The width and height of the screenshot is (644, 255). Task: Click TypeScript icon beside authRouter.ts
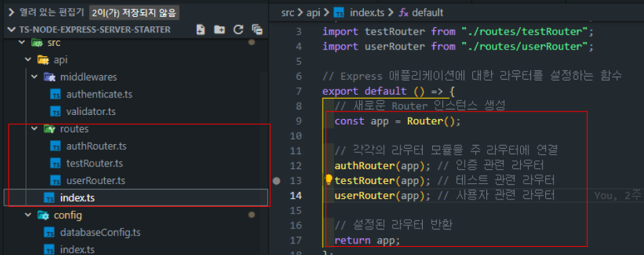coord(55,146)
